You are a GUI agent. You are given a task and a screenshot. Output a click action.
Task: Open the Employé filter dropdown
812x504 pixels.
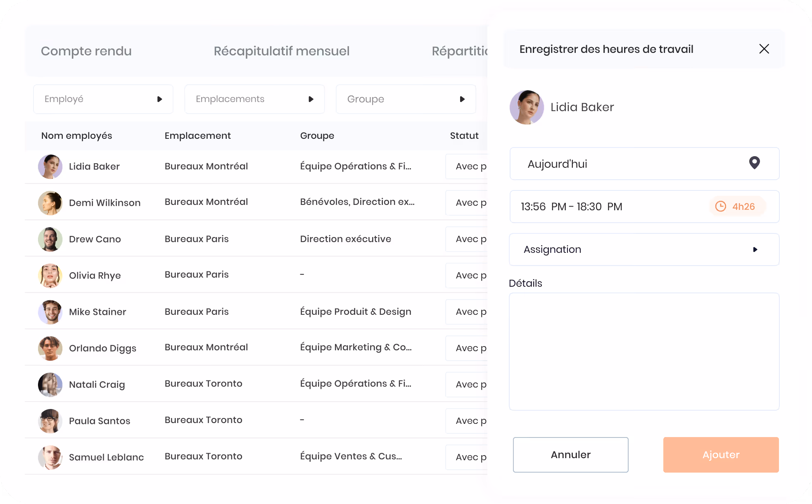[x=103, y=99]
